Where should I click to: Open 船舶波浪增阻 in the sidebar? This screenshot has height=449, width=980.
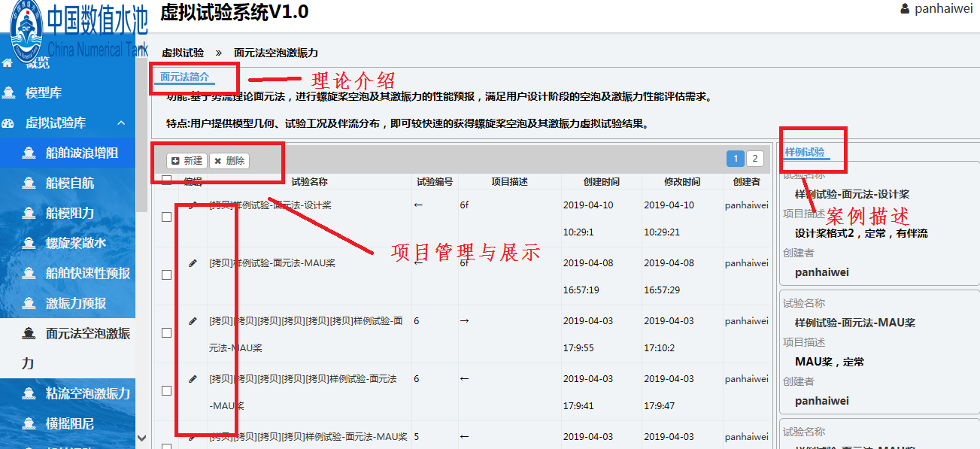point(81,153)
